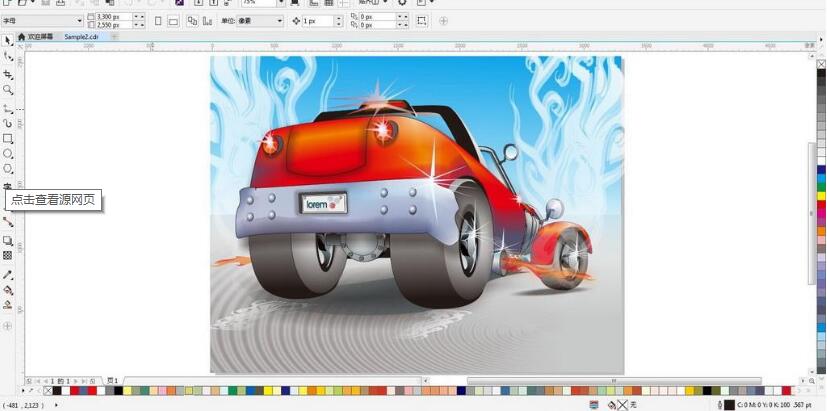
Task: Select the Zoom magnifier tool
Action: click(x=8, y=89)
